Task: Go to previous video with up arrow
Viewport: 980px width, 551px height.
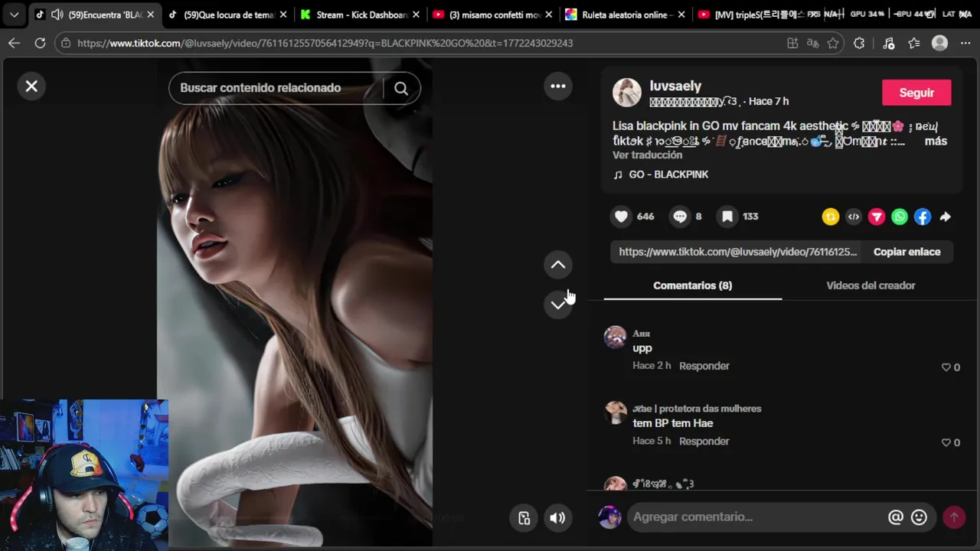Action: point(558,265)
